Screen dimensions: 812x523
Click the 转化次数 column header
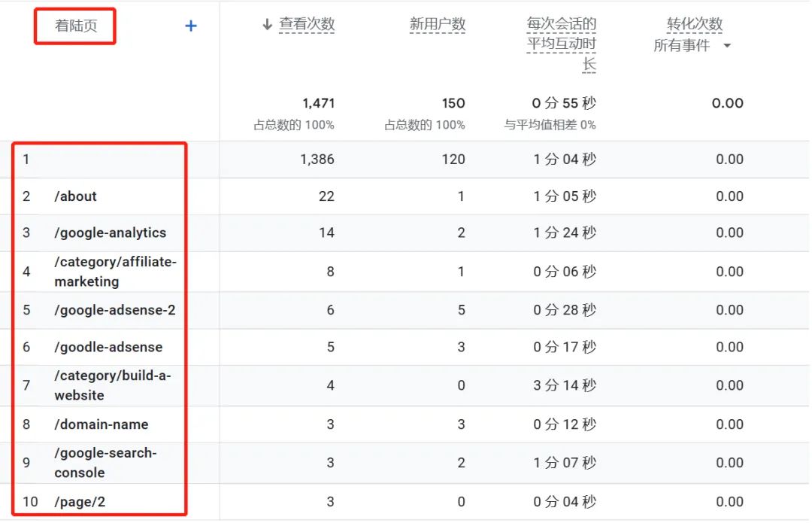pos(694,24)
